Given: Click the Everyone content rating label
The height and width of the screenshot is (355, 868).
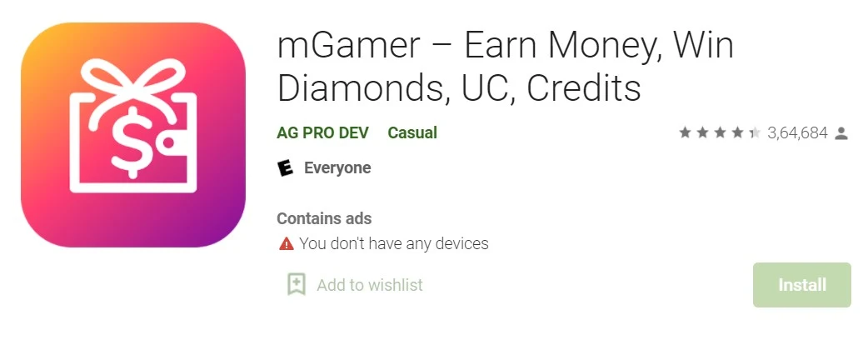Looking at the screenshot, I should point(337,167).
